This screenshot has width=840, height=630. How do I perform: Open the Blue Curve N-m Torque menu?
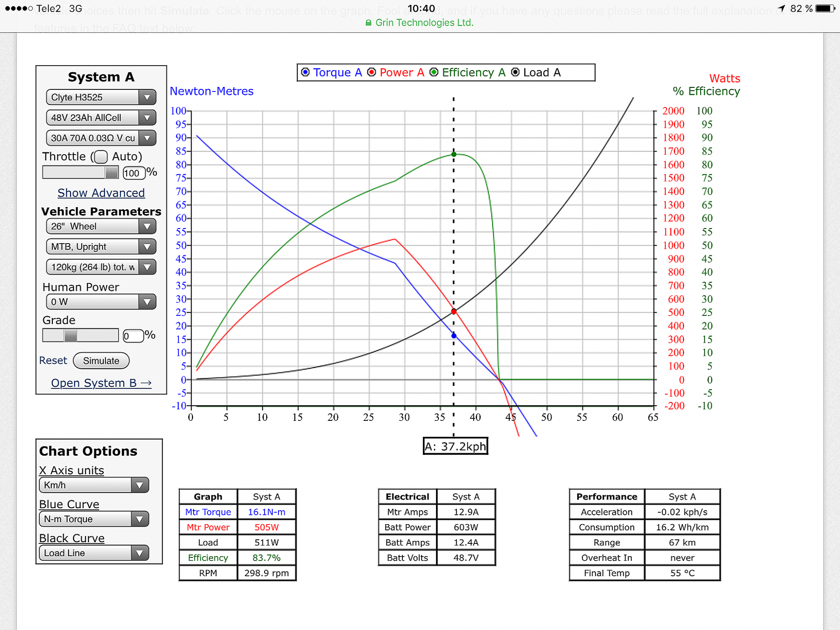coord(94,519)
